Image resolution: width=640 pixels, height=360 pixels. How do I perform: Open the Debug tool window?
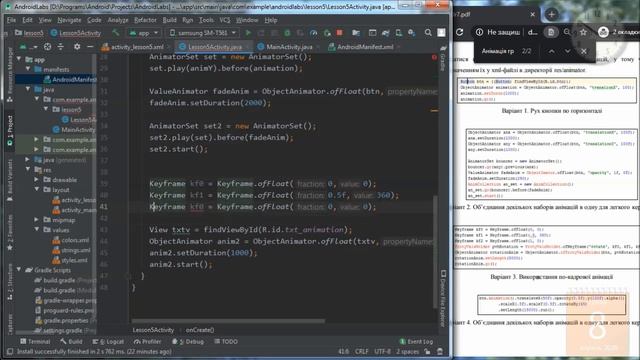tap(188, 342)
